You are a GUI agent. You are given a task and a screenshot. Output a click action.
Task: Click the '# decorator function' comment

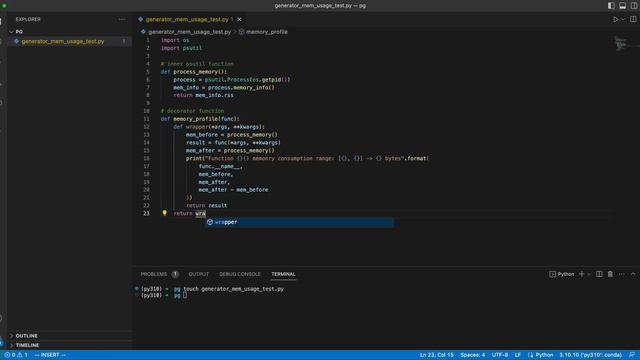pos(192,111)
